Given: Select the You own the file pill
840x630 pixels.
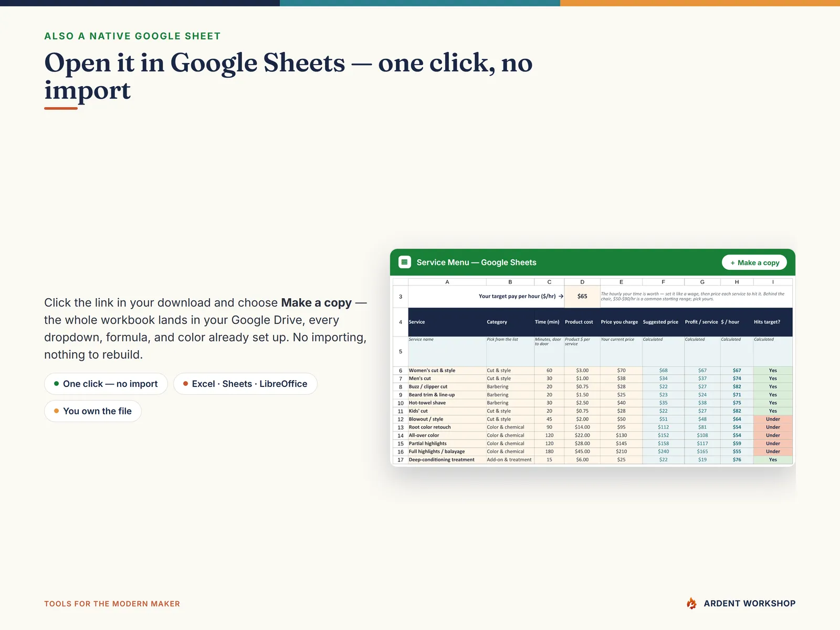Looking at the screenshot, I should click(x=93, y=411).
